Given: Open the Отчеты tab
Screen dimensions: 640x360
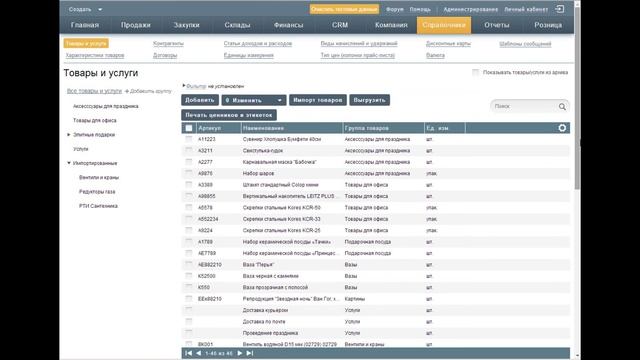Looking at the screenshot, I should pos(497,25).
